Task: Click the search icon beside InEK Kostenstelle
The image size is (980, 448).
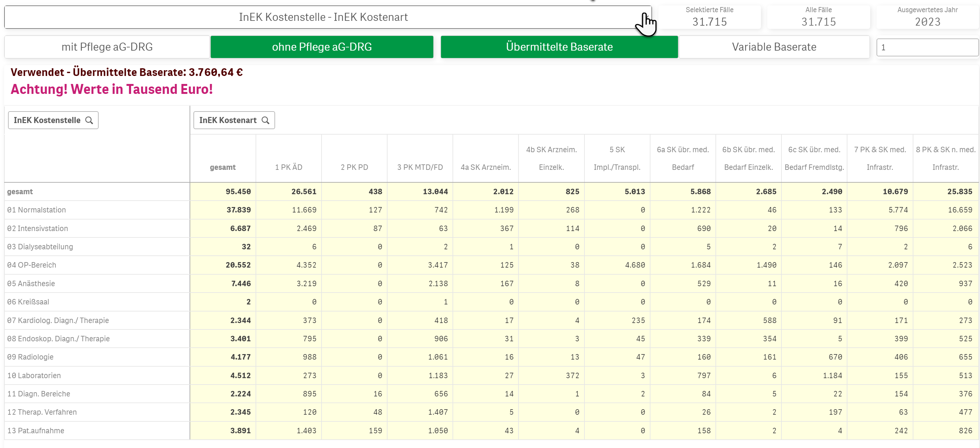Action: (x=89, y=120)
